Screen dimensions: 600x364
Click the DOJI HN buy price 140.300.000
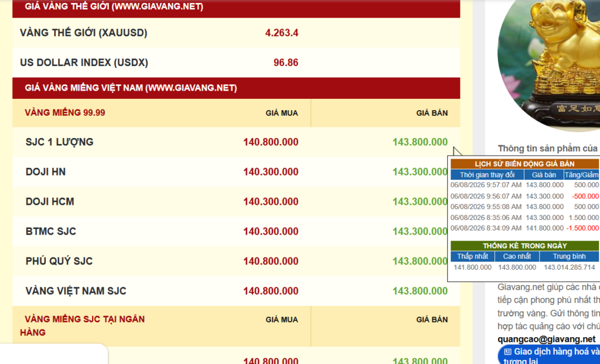271,172
